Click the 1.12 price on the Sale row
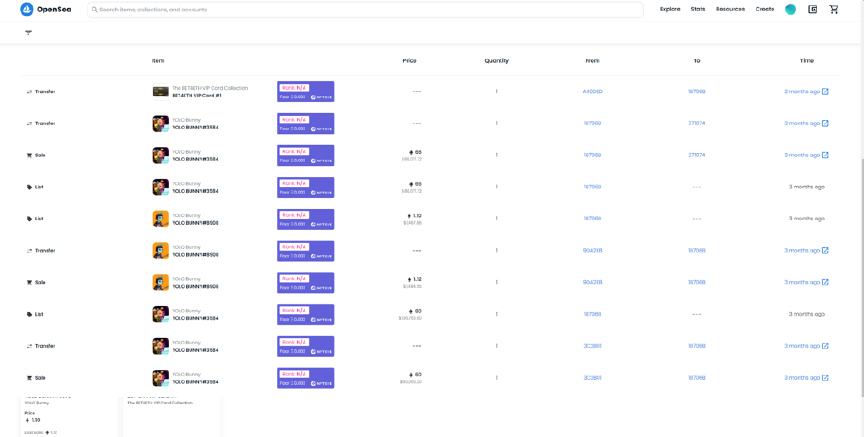864x437 pixels. point(417,279)
